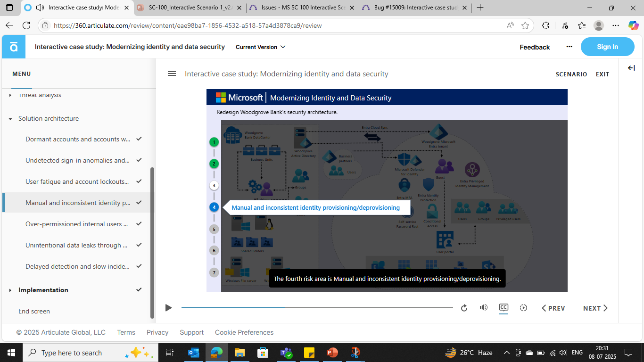Select risk marker 3
Viewport: 644px width, 362px height.
click(x=214, y=186)
